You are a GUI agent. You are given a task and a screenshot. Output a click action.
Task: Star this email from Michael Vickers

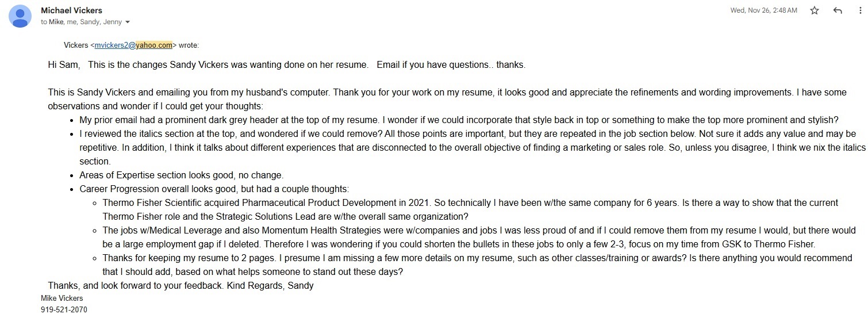pyautogui.click(x=814, y=10)
